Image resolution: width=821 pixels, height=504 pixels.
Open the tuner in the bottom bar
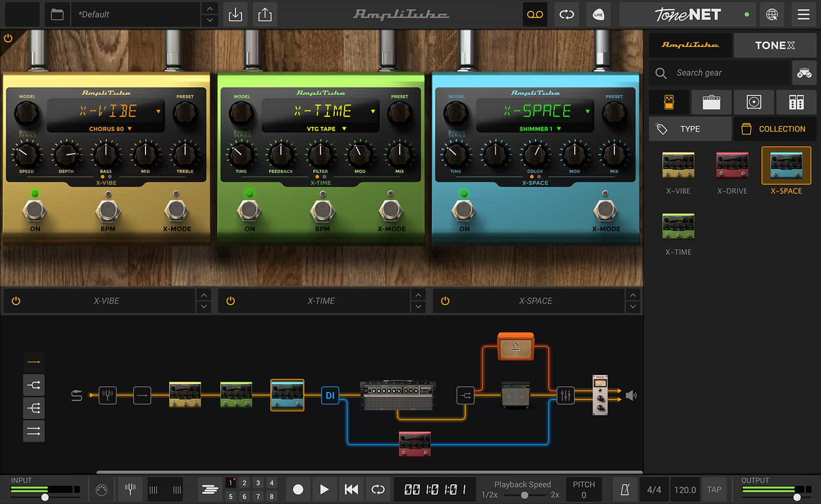[x=130, y=489]
